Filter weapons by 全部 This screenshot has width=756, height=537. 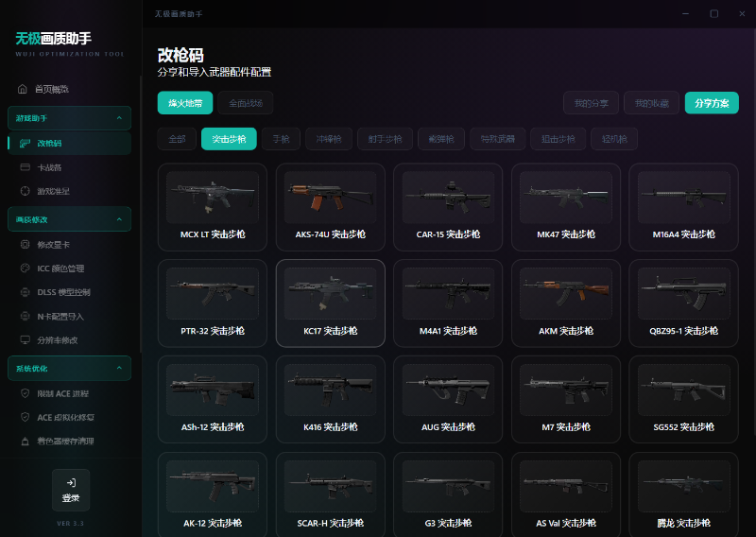pyautogui.click(x=177, y=139)
